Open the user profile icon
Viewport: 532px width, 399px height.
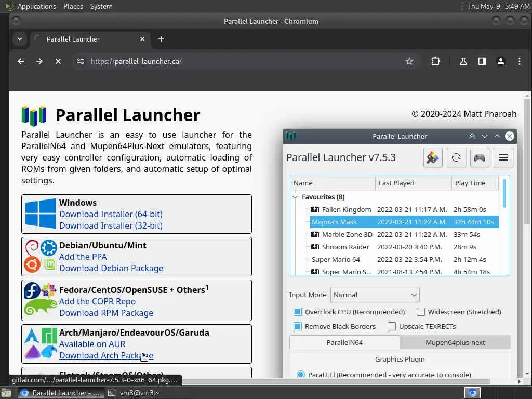500,61
